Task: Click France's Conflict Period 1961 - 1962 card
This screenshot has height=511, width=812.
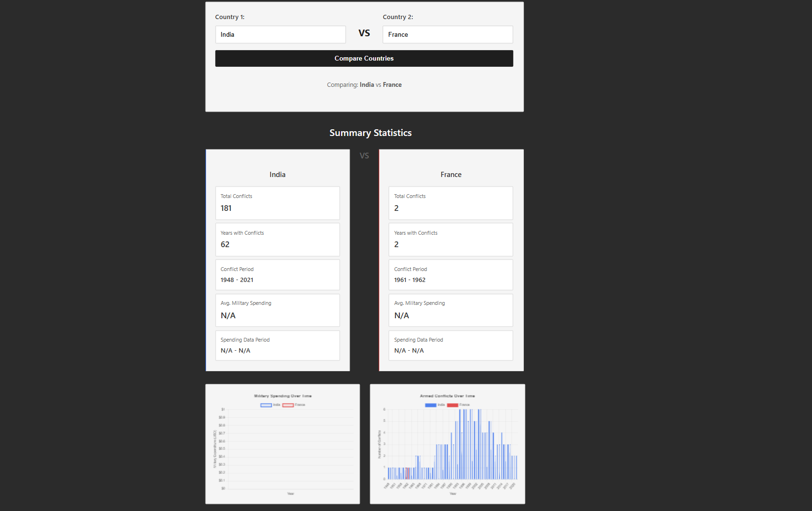Action: pos(450,275)
